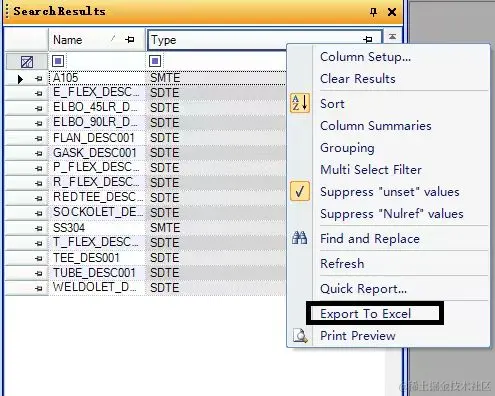
Task: Choose Export To Excel
Action: pos(365,314)
